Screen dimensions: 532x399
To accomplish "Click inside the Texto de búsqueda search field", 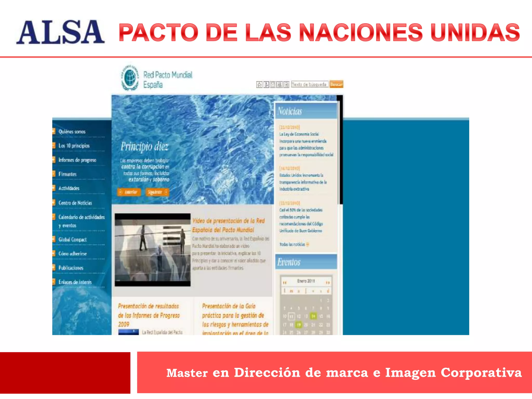I will (310, 84).
